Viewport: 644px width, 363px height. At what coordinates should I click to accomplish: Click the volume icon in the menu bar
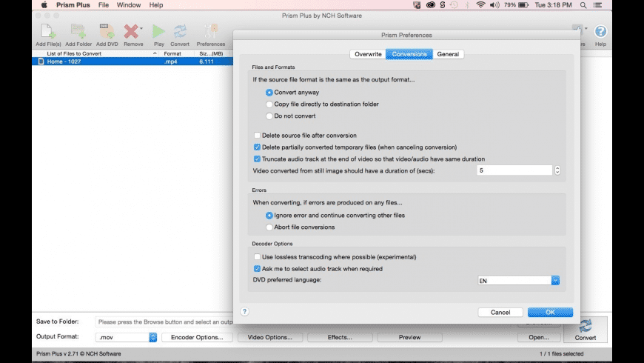click(x=494, y=5)
